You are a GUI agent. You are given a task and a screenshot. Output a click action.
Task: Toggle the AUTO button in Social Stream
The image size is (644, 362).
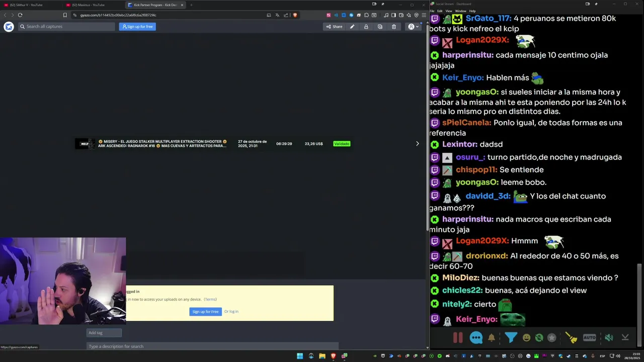[590, 338]
